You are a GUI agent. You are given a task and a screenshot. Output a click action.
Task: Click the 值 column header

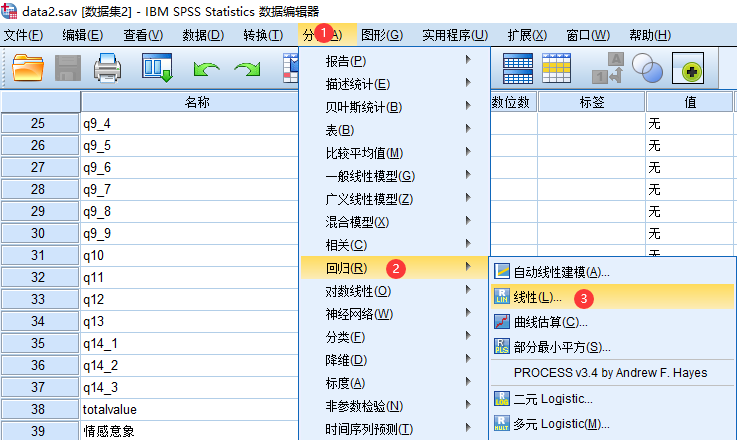tap(690, 102)
